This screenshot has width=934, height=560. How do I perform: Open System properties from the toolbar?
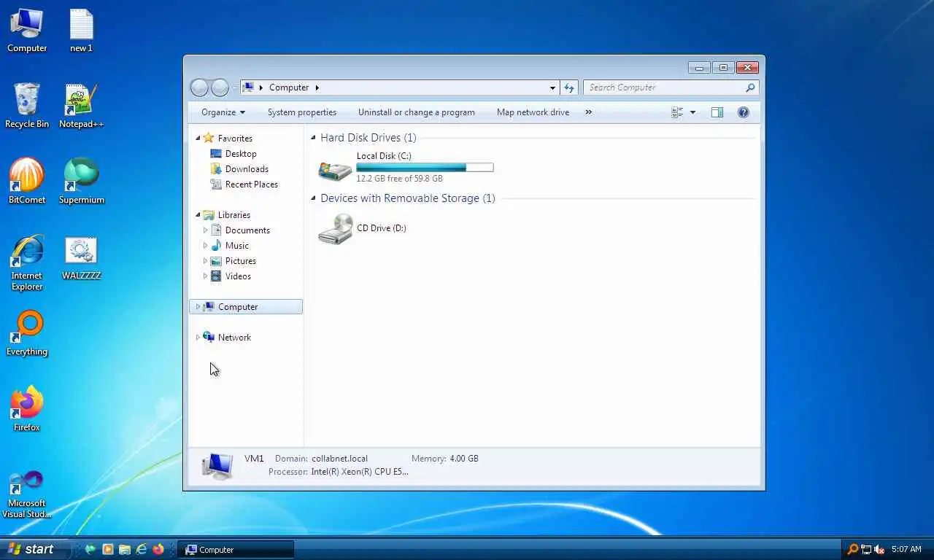click(x=302, y=112)
